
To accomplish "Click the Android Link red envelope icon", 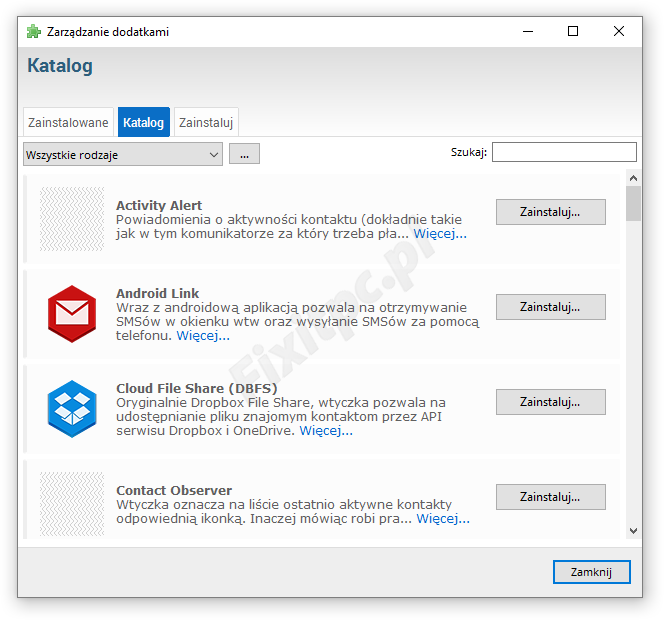I will coord(72,314).
